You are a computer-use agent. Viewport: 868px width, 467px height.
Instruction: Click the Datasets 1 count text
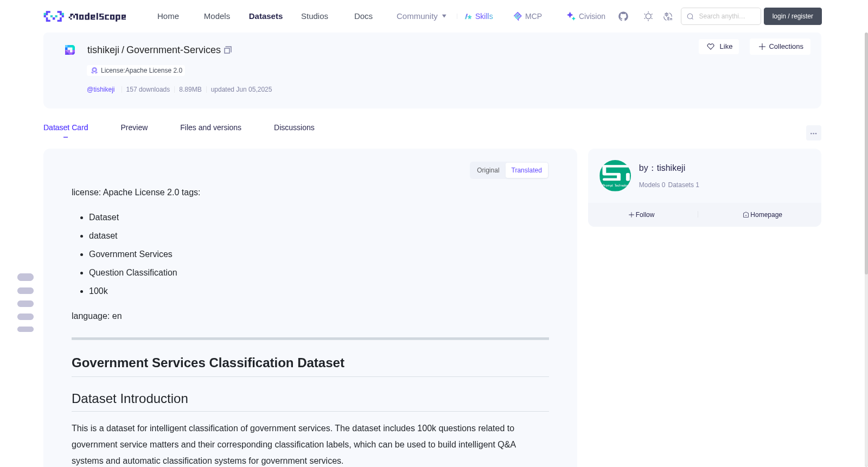684,185
